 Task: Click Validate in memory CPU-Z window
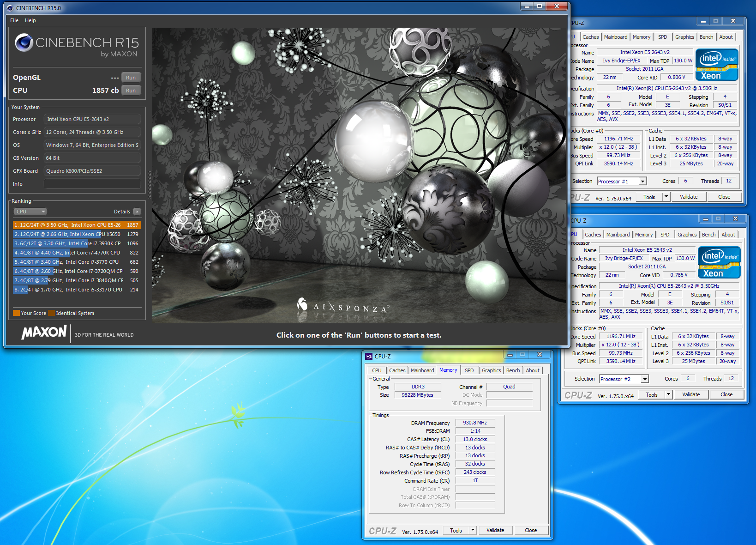point(495,531)
